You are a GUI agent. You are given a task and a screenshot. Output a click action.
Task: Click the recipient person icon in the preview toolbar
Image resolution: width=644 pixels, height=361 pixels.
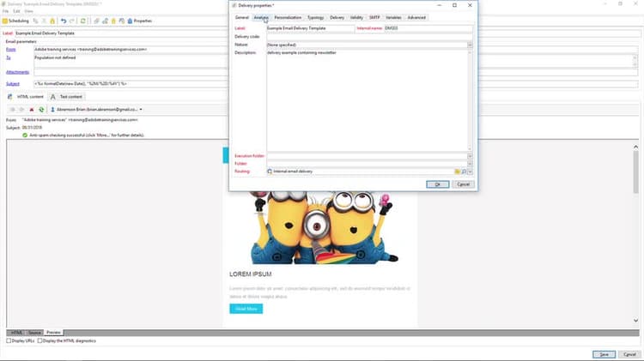[52, 110]
